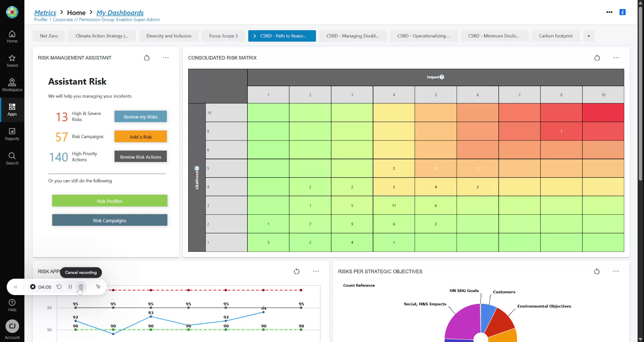Open the Workspace sidebar icon
This screenshot has width=644, height=342.
pyautogui.click(x=12, y=85)
